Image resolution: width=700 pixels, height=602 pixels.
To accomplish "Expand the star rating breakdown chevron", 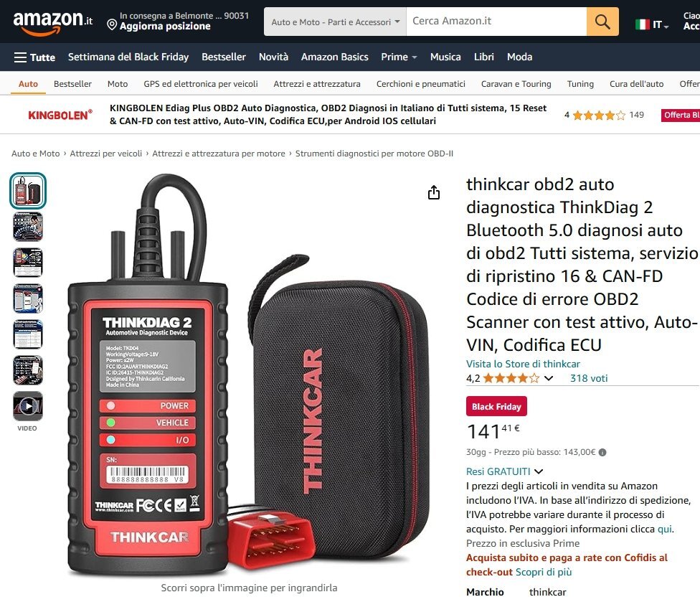I will (549, 378).
